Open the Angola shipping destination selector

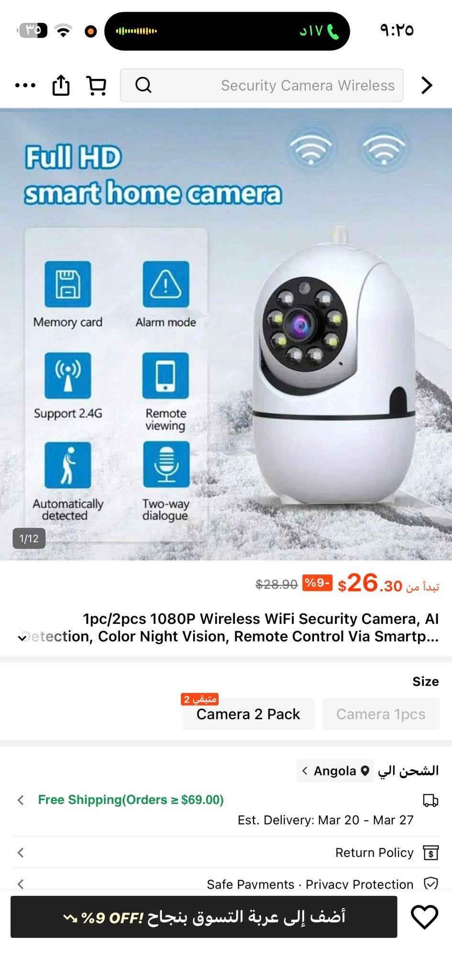point(335,771)
